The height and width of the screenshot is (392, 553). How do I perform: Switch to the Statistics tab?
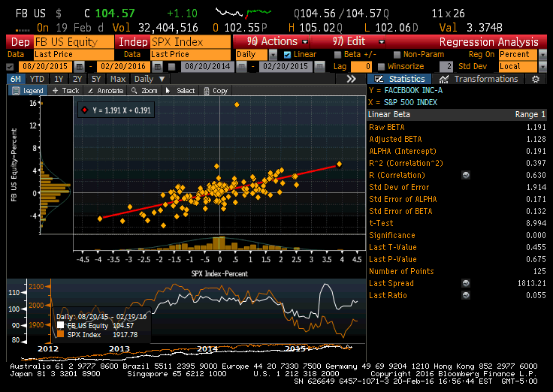click(399, 79)
